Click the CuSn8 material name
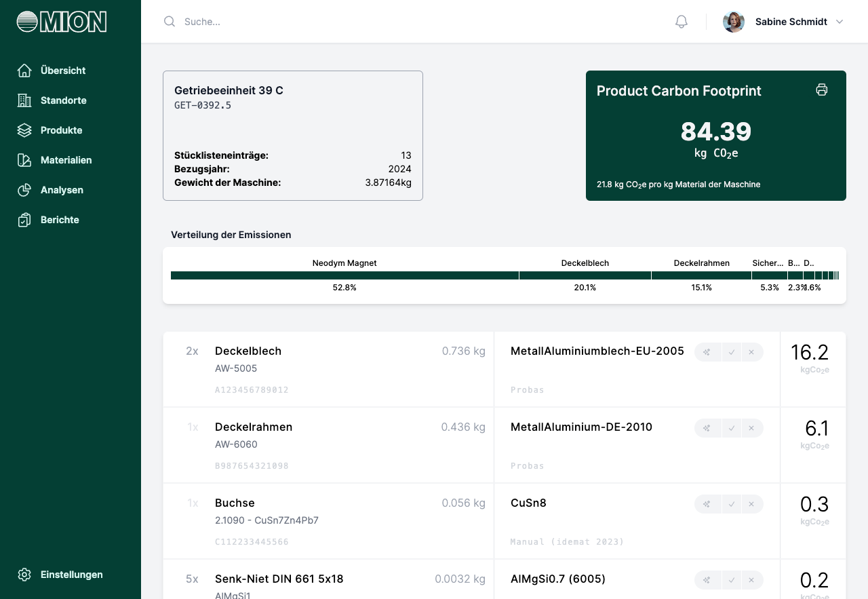 click(x=528, y=503)
